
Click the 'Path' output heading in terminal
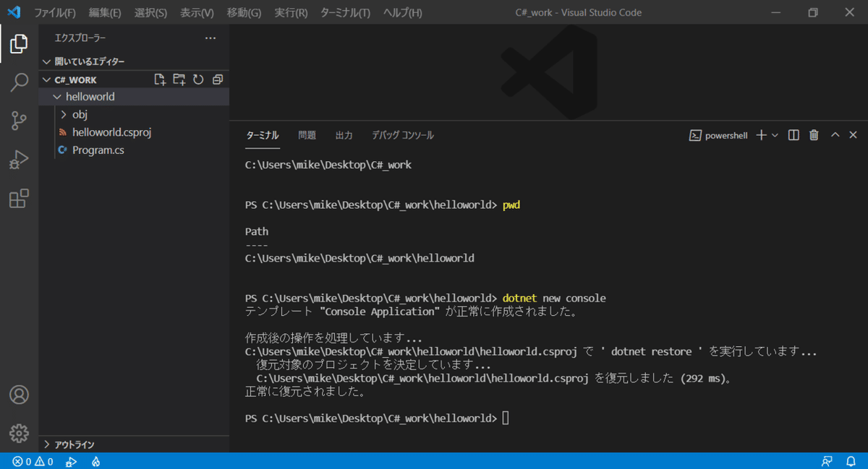point(257,232)
